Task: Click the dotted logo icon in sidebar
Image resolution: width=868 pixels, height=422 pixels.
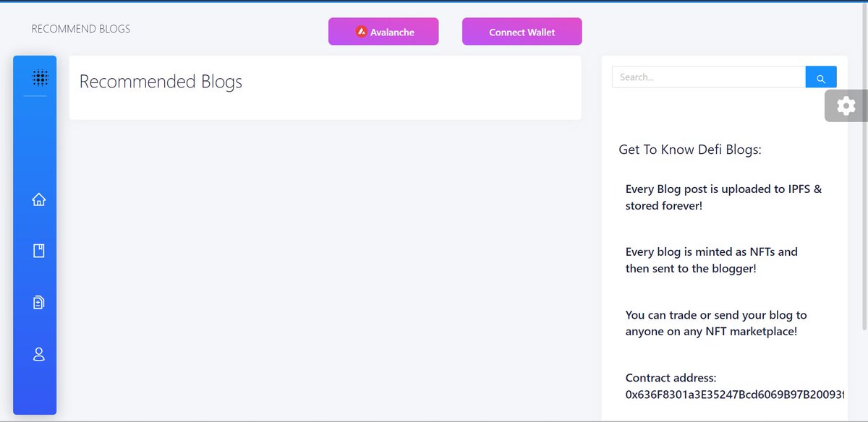Action: pos(39,77)
